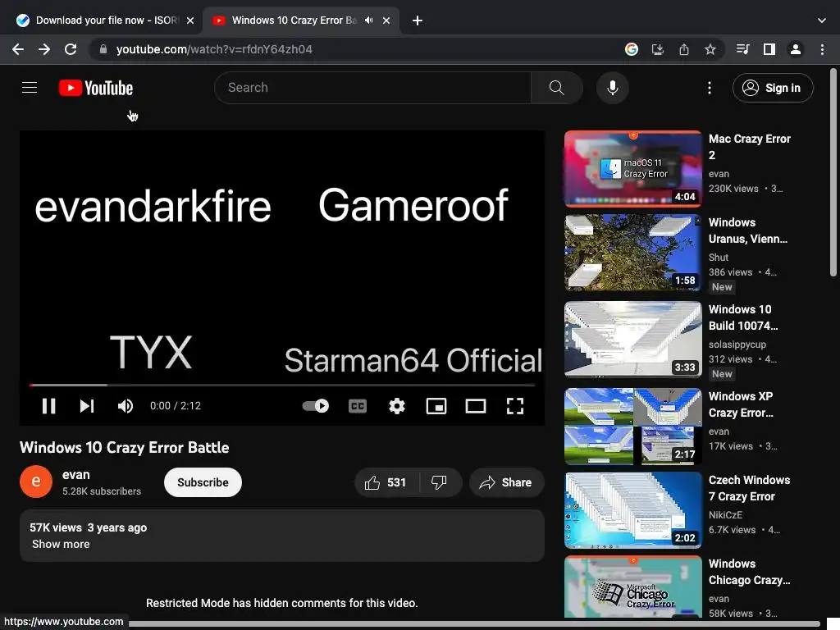The height and width of the screenshot is (630, 840).
Task: Like the video with 531 likes
Action: [x=386, y=482]
